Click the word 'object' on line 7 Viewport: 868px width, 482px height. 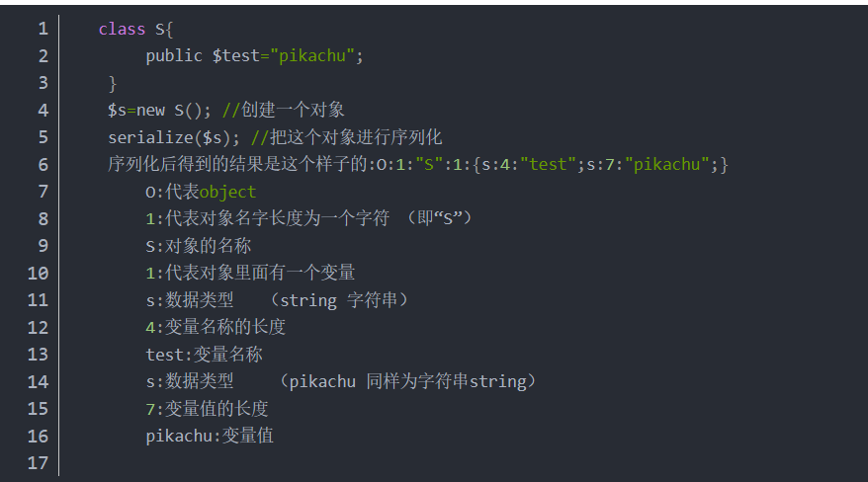[x=227, y=192]
